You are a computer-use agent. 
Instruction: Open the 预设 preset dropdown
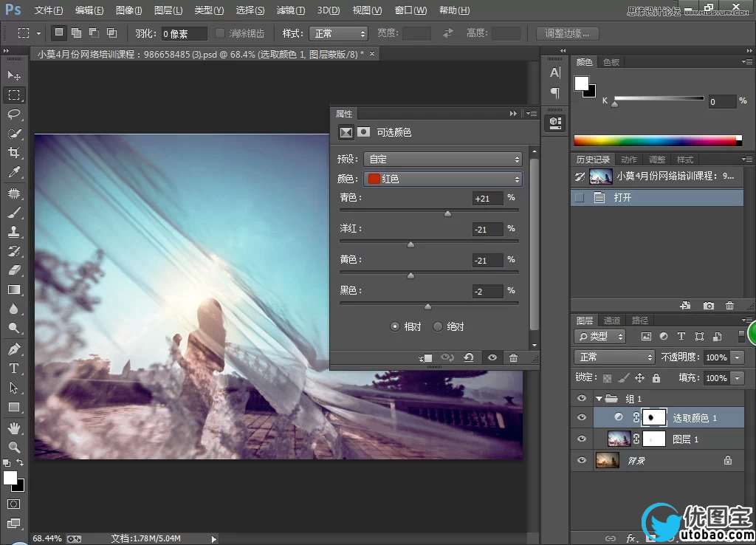tap(443, 160)
